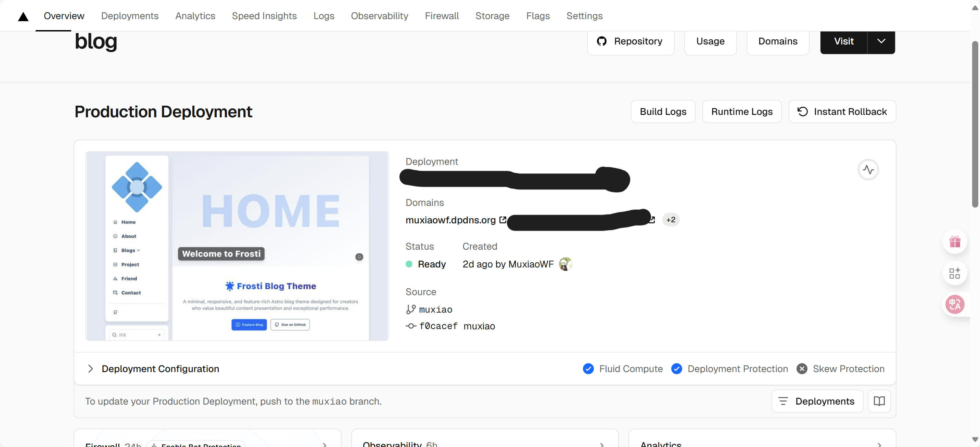This screenshot has width=980, height=447.
Task: Click the Fluid Compute label
Action: pyautogui.click(x=631, y=369)
